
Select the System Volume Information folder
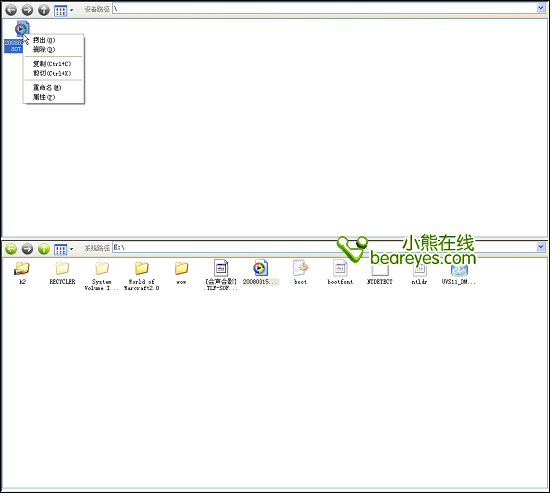pyautogui.click(x=101, y=276)
